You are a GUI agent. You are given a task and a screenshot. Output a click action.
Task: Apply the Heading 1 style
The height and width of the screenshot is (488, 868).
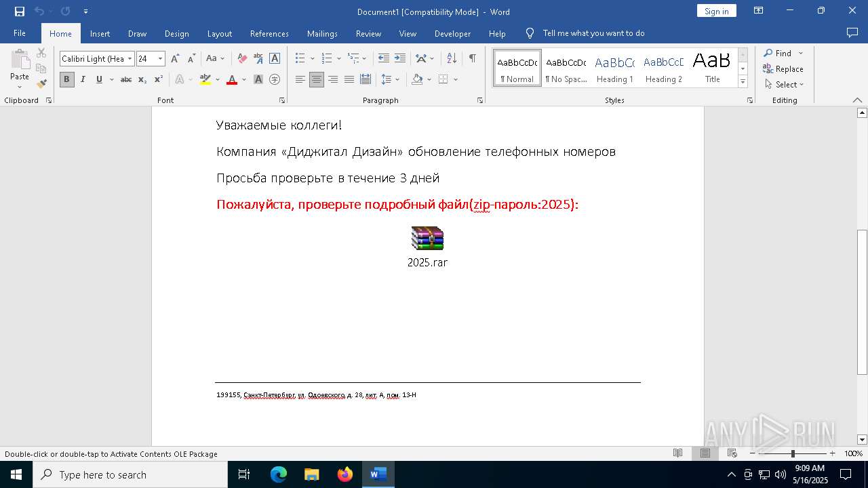614,68
